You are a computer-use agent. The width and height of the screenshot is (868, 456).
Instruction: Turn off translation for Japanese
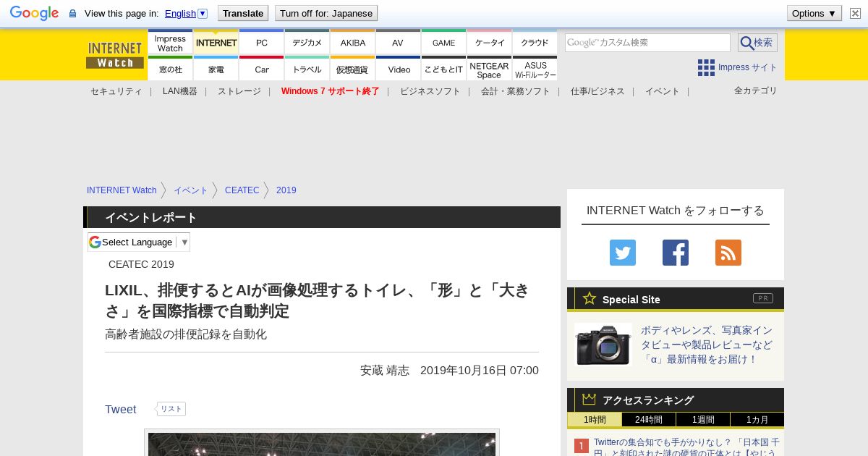coord(325,13)
